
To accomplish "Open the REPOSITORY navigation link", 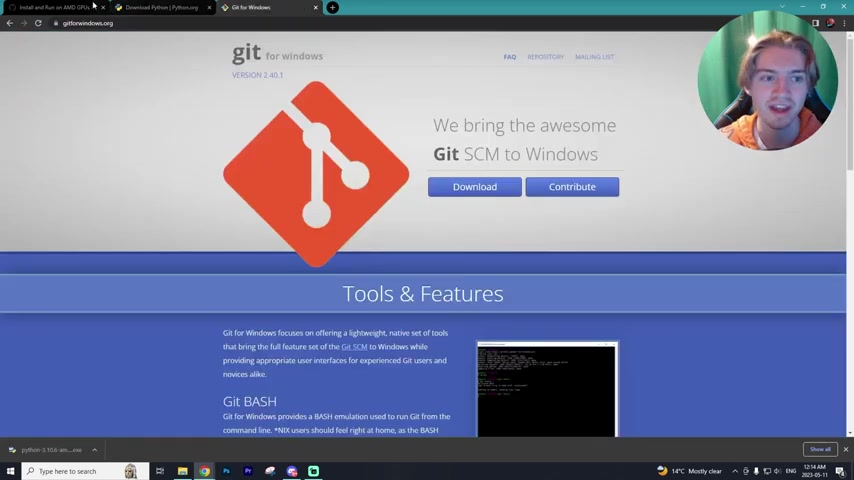I will click(545, 57).
